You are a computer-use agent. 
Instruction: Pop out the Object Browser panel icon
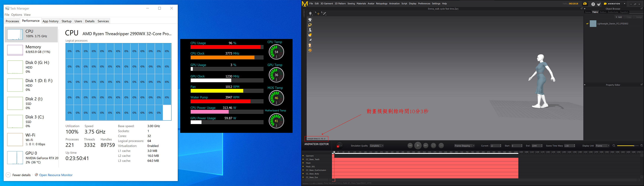click(x=642, y=9)
